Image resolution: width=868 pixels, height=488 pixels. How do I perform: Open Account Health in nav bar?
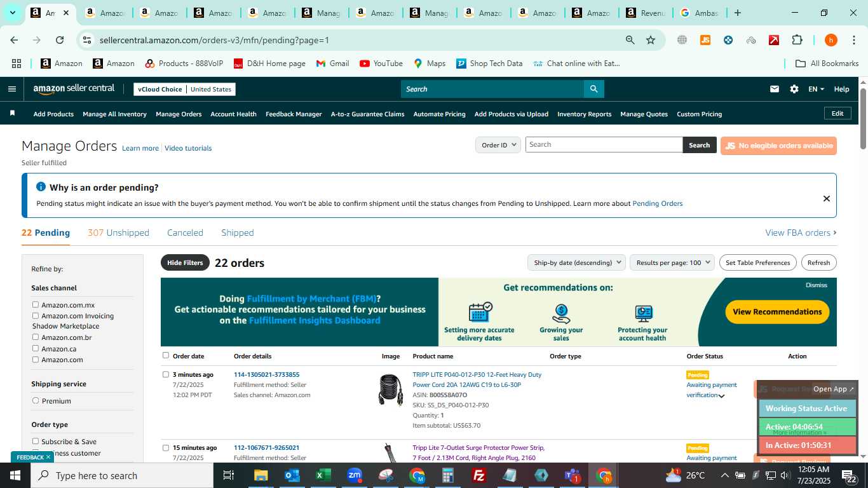point(233,114)
